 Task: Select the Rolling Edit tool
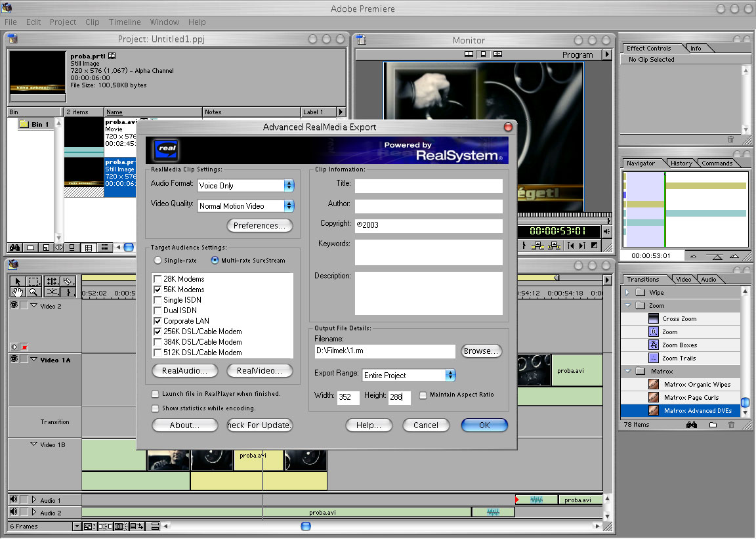pyautogui.click(x=52, y=282)
